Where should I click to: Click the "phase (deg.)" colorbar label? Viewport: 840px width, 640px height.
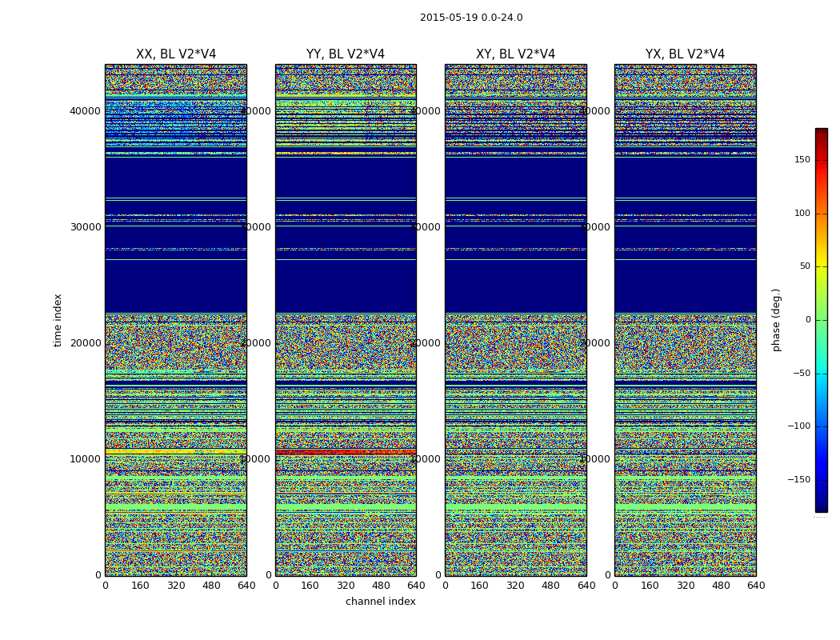click(x=776, y=320)
